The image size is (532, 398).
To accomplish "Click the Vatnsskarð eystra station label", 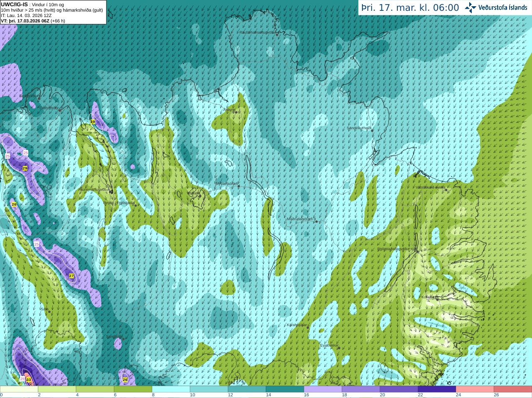I will [431, 187].
